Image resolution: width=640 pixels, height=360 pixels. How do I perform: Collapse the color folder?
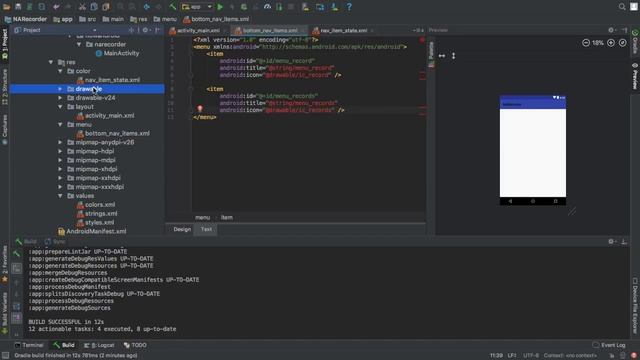click(x=60, y=71)
